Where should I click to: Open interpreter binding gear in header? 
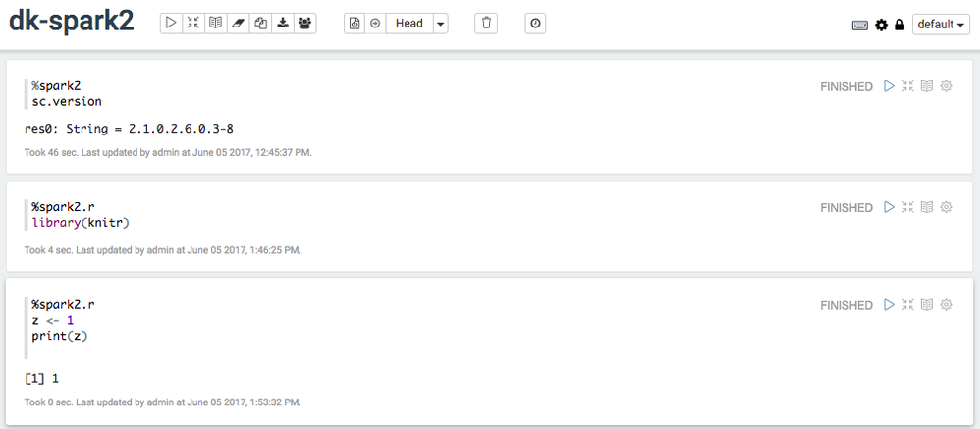click(881, 25)
